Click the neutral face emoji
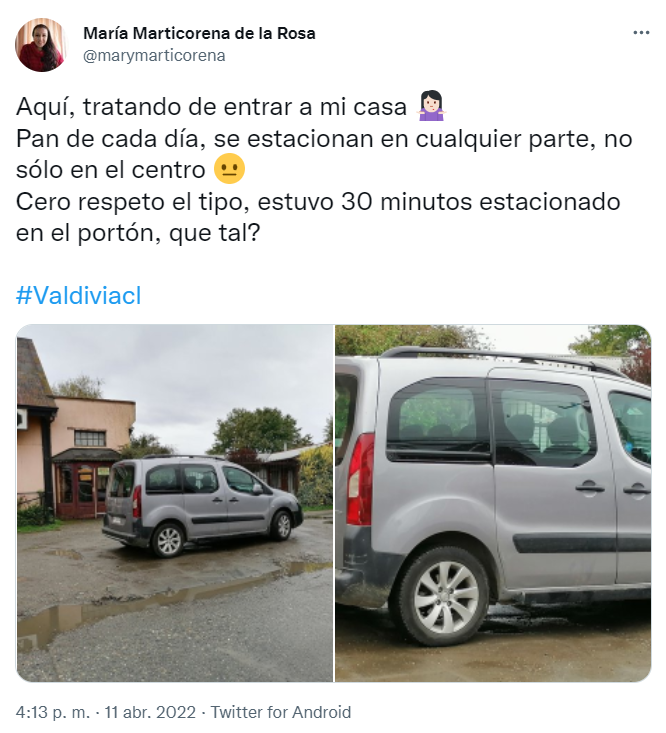Image resolution: width=666 pixels, height=733 pixels. 229,169
